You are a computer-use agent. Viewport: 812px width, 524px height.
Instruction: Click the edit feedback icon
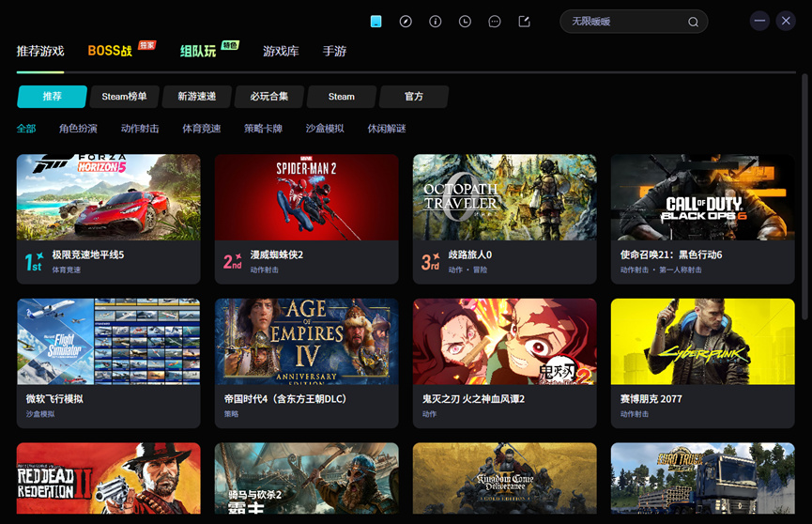coord(524,22)
